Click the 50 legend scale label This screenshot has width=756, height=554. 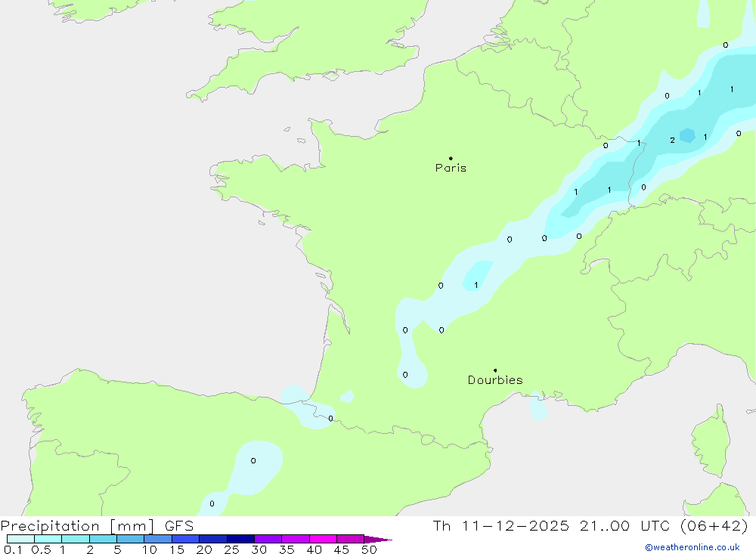pos(370,549)
